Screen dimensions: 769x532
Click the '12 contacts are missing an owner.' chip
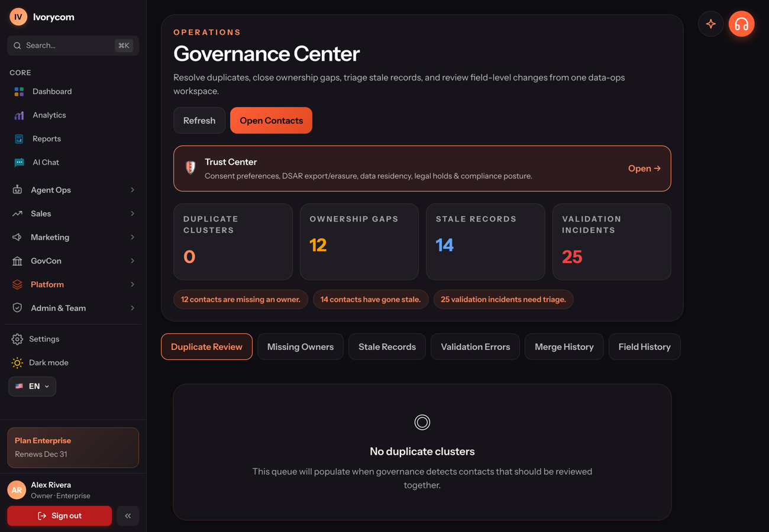tap(241, 300)
